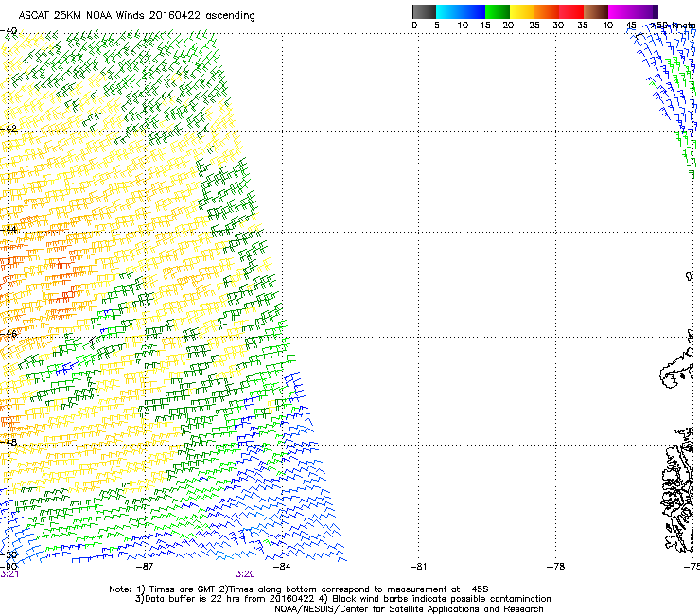The width and height of the screenshot is (700, 615).
Task: Click the '-48' latitude label
Action: 9,442
